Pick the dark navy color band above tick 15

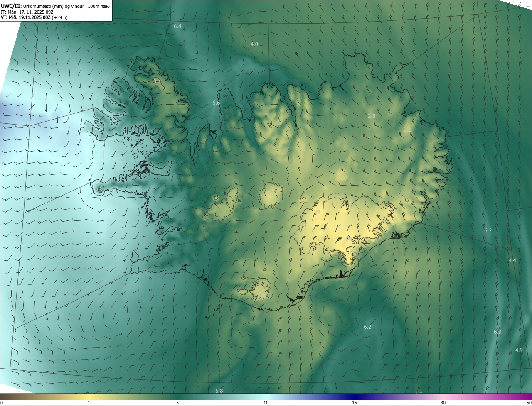[355, 396]
